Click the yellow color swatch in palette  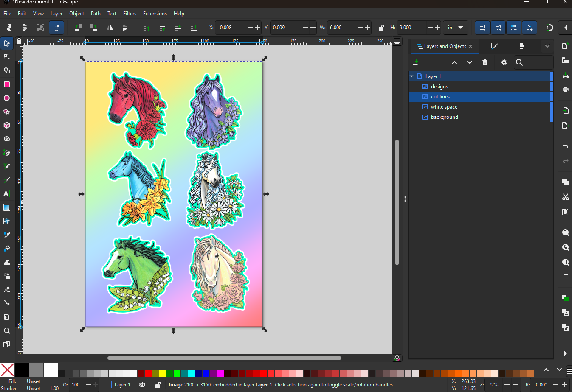(x=162, y=373)
